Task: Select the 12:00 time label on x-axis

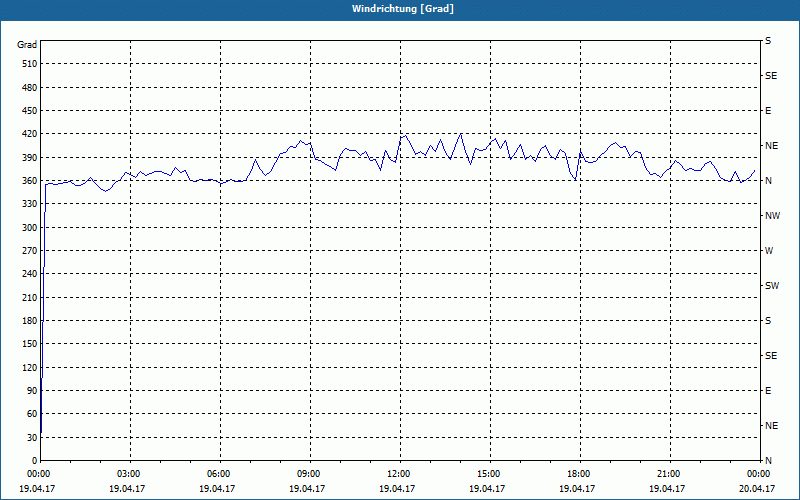Action: [x=397, y=474]
